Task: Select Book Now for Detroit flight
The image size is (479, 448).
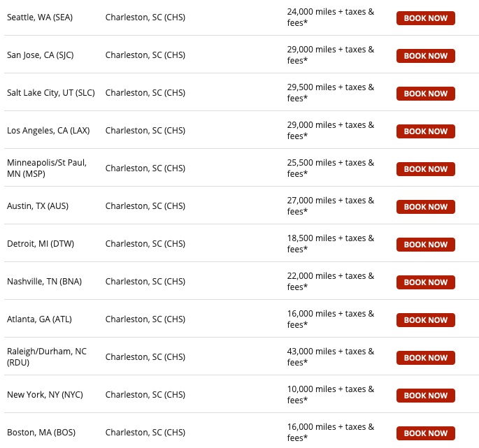Action: coord(425,245)
